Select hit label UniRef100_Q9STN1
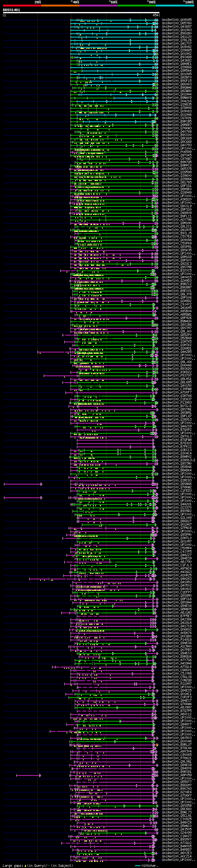This screenshot has width=197, height=868. click(x=177, y=410)
